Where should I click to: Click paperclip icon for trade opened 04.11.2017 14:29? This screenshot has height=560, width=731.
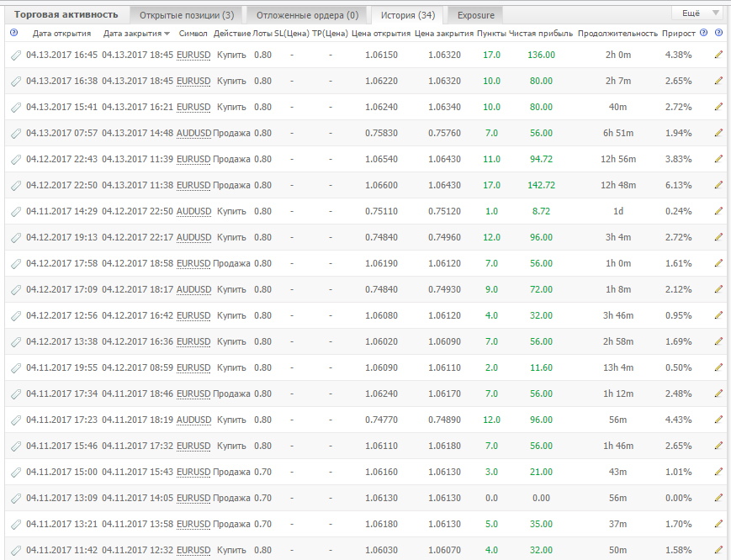click(15, 212)
